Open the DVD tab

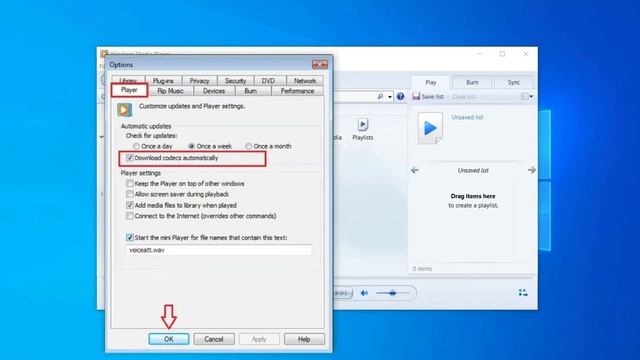[268, 80]
